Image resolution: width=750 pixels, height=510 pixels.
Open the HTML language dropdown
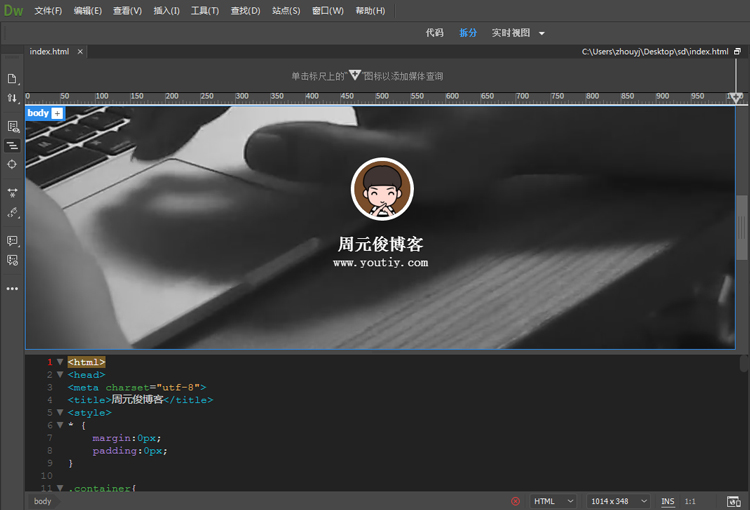coord(553,501)
